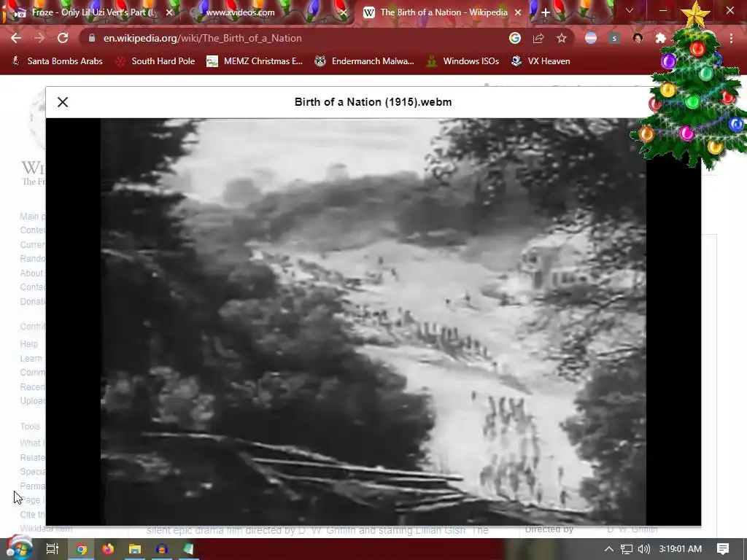Select The Birth of a Nation Wikipedia tab

point(443,12)
